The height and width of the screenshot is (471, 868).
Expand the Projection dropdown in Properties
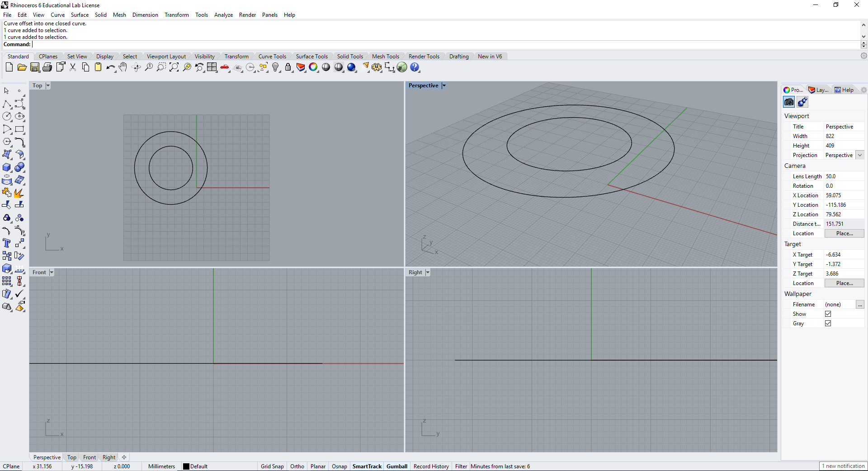coord(860,155)
